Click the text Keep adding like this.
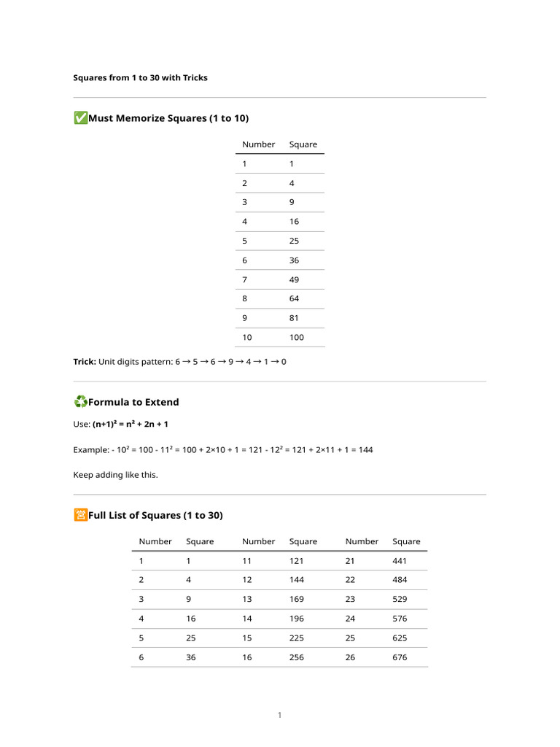The image size is (560, 747). pyautogui.click(x=115, y=475)
